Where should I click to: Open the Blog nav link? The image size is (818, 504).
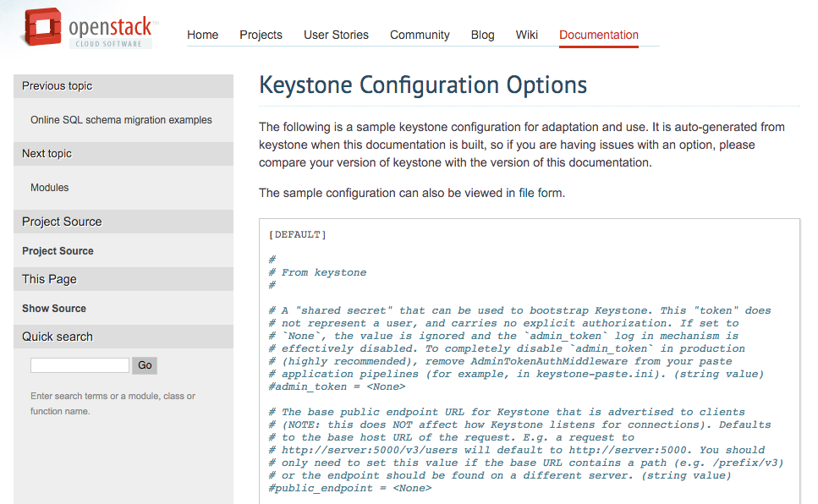pos(482,35)
